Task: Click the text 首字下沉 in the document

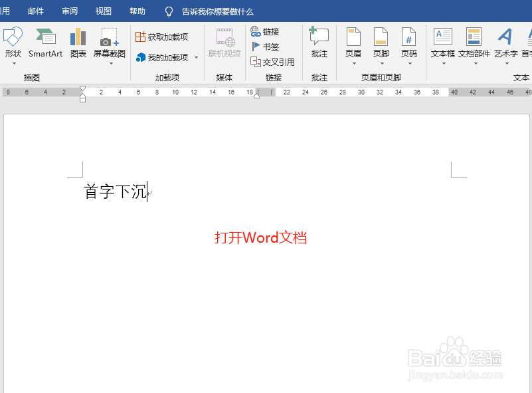Action: click(x=115, y=192)
